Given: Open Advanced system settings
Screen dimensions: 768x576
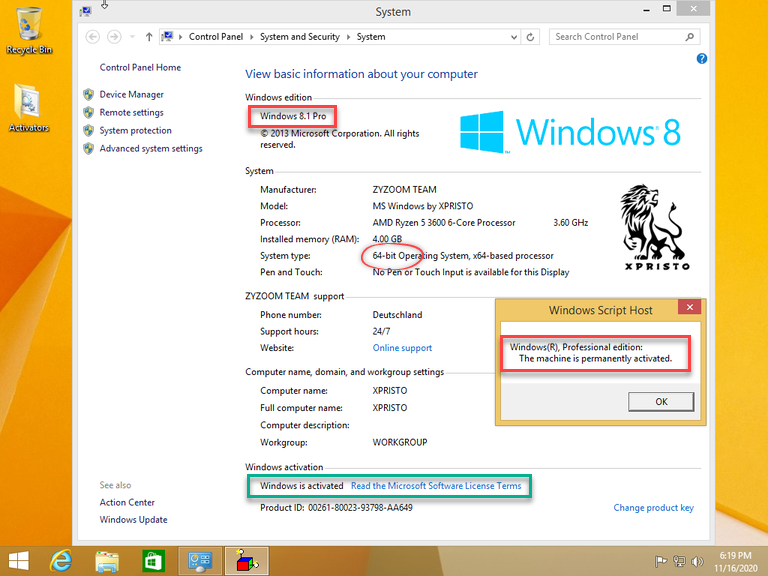Looking at the screenshot, I should (151, 148).
